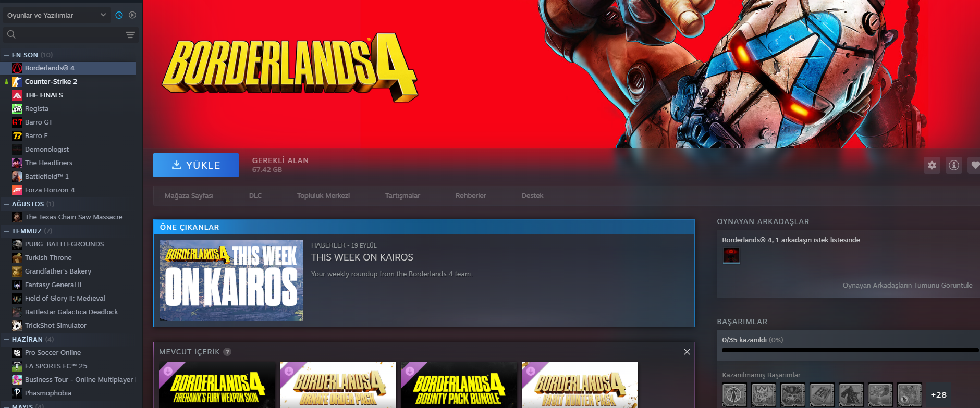Open the This Week on Kairos thumbnail
Image resolution: width=980 pixels, height=408 pixels.
click(231, 280)
